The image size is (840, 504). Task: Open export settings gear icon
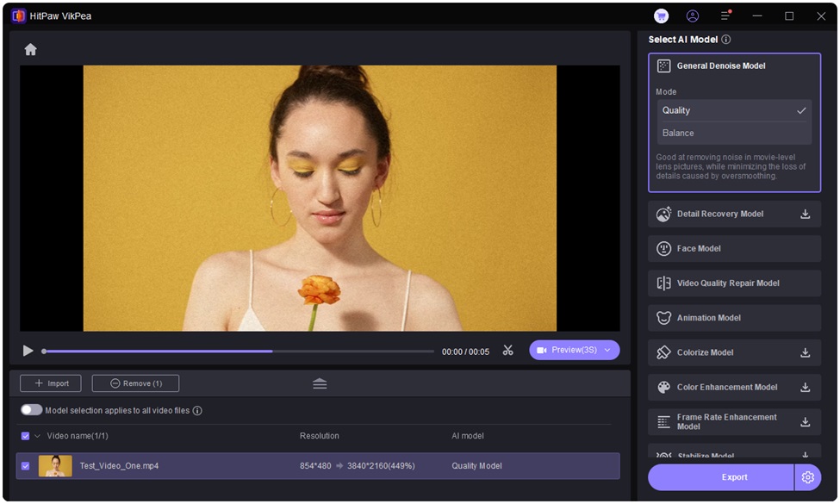pos(807,477)
